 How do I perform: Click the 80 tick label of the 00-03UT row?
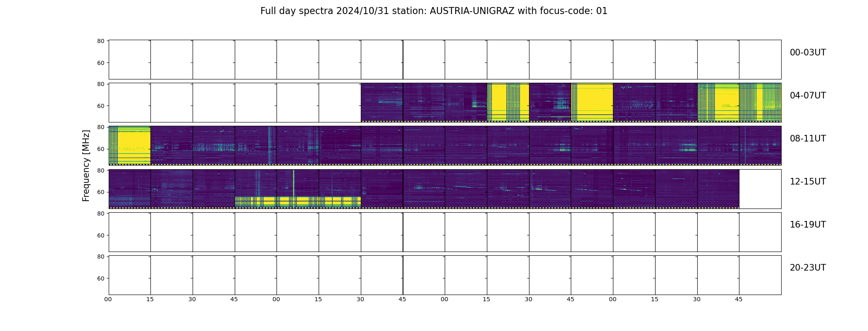click(100, 41)
